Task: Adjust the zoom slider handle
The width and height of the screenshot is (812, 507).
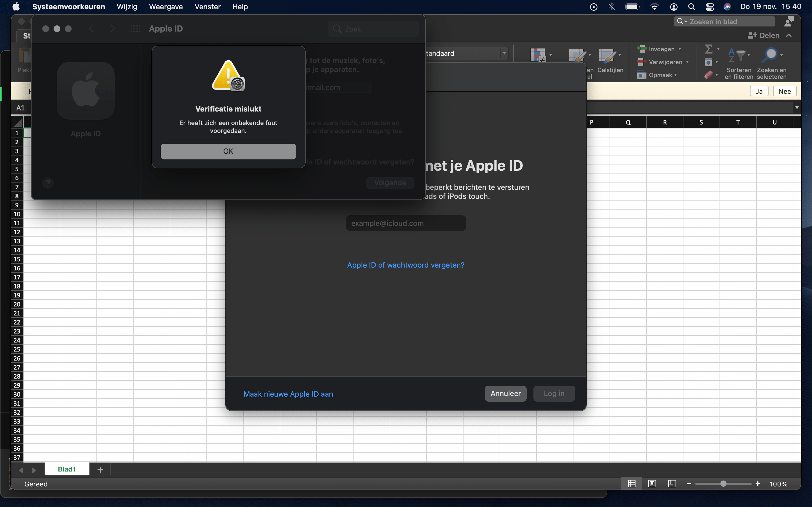Action: (x=723, y=484)
